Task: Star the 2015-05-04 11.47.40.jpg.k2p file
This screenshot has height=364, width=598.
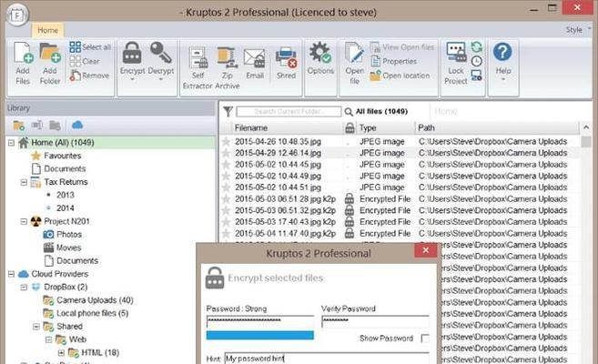Action: [226, 233]
